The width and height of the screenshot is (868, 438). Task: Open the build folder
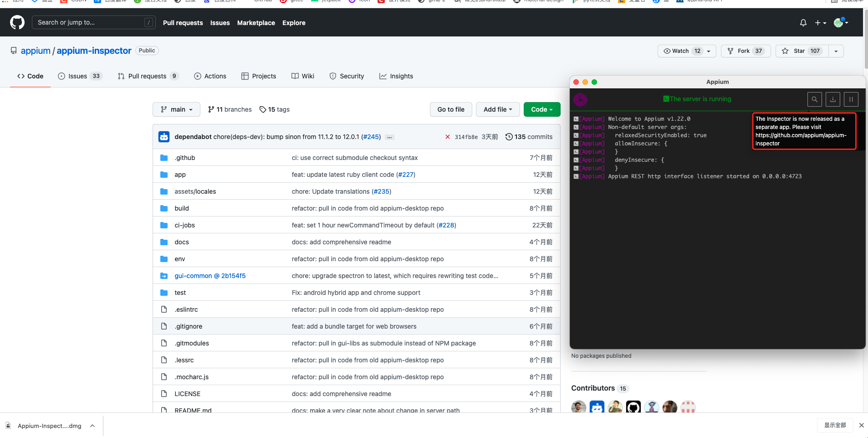[181, 208]
